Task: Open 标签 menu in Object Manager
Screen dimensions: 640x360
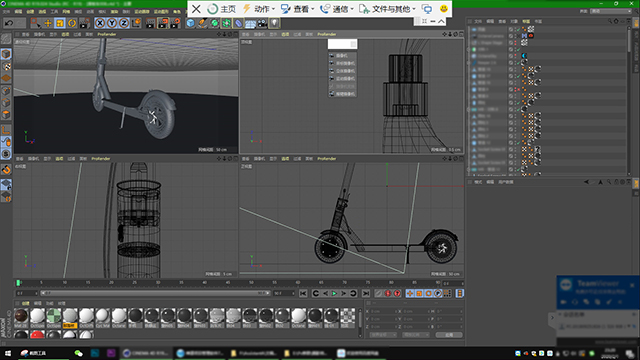Action: (526, 21)
